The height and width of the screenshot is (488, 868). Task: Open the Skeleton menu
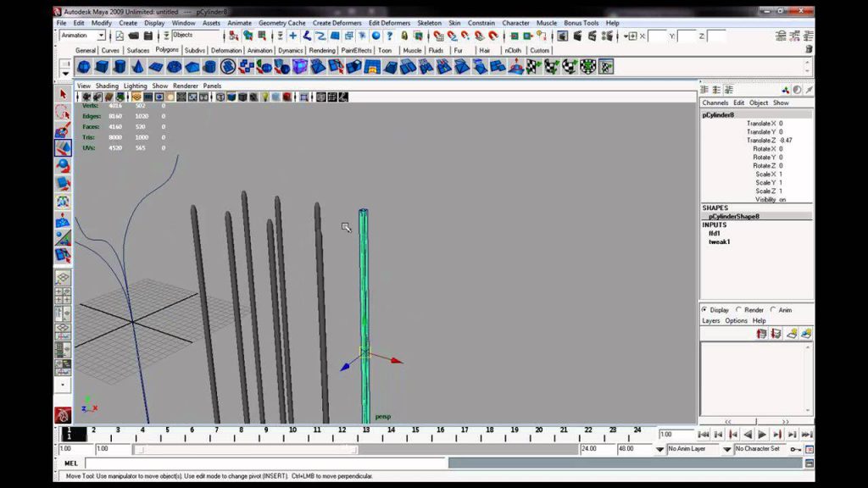[x=429, y=23]
